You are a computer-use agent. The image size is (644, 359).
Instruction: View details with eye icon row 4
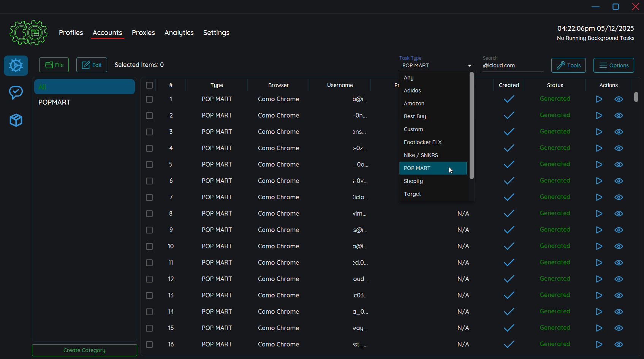tap(619, 148)
